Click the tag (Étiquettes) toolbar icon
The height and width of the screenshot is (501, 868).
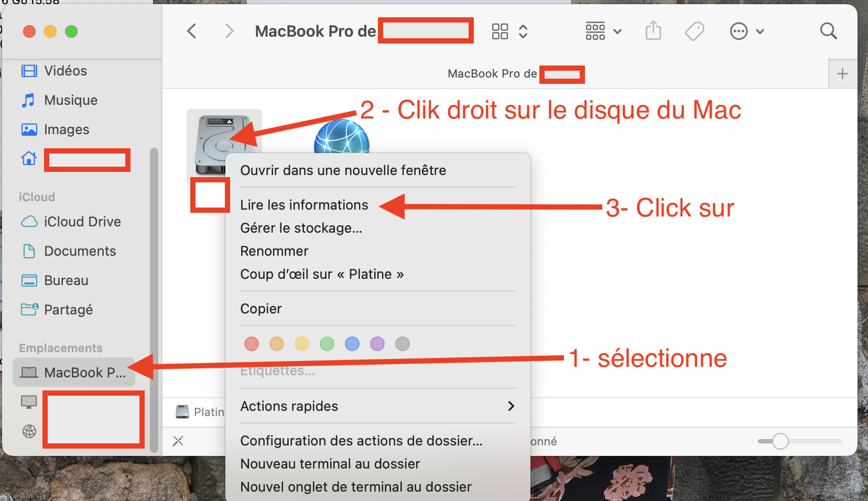coord(695,31)
